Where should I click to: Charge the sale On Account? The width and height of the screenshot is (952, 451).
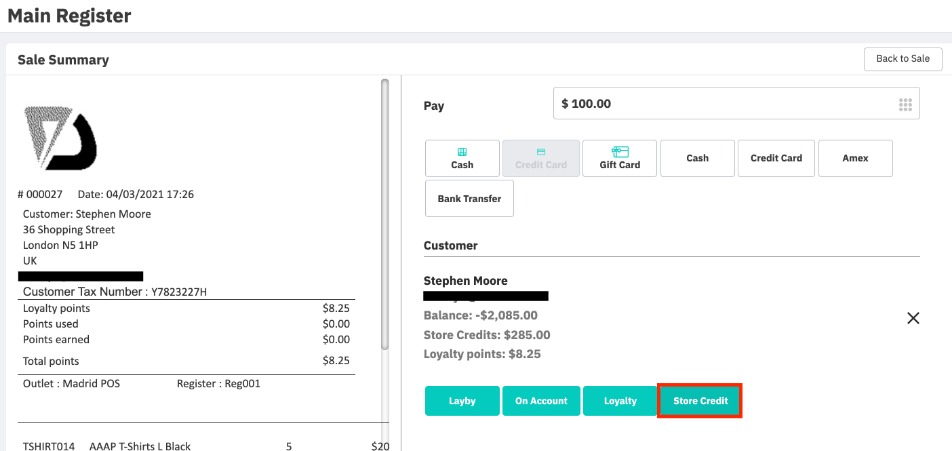coord(541,401)
